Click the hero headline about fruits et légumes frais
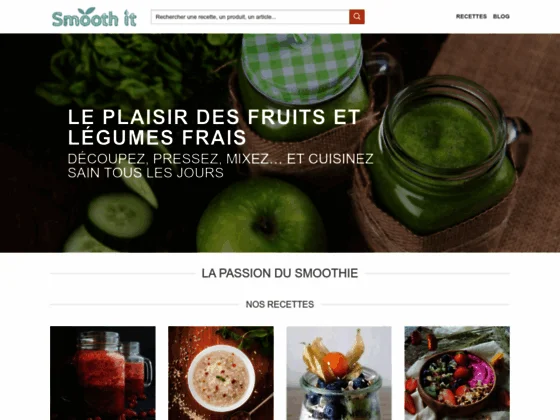The height and width of the screenshot is (420, 560). 214,127
